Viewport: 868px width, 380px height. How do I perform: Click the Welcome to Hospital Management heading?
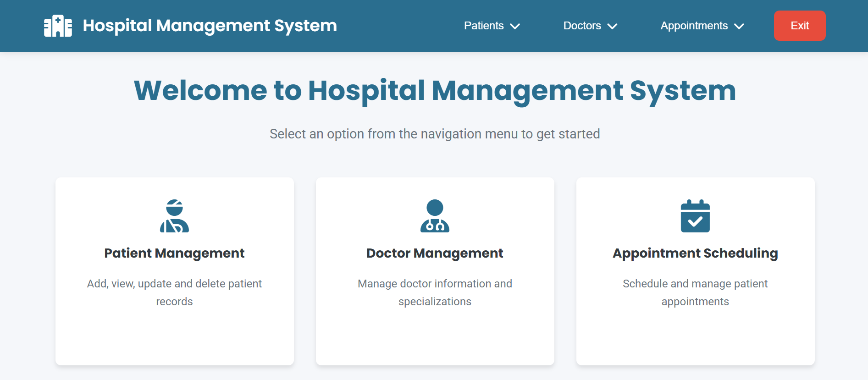[435, 90]
